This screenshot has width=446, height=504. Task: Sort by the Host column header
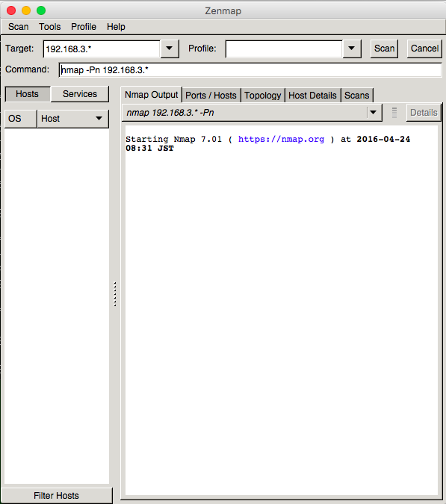tap(73, 119)
